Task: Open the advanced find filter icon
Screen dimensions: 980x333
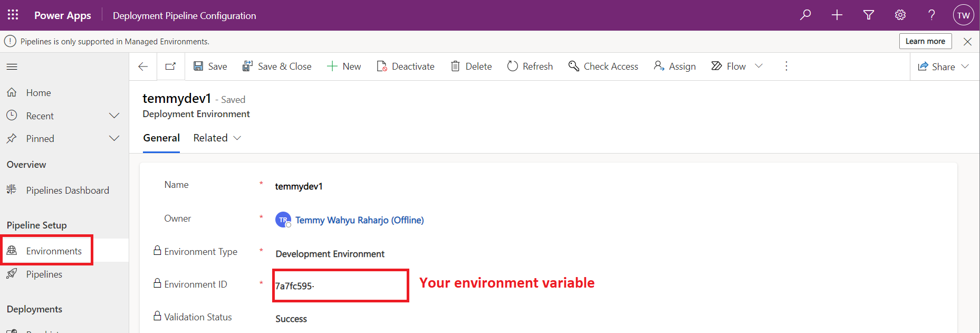Action: point(869,15)
